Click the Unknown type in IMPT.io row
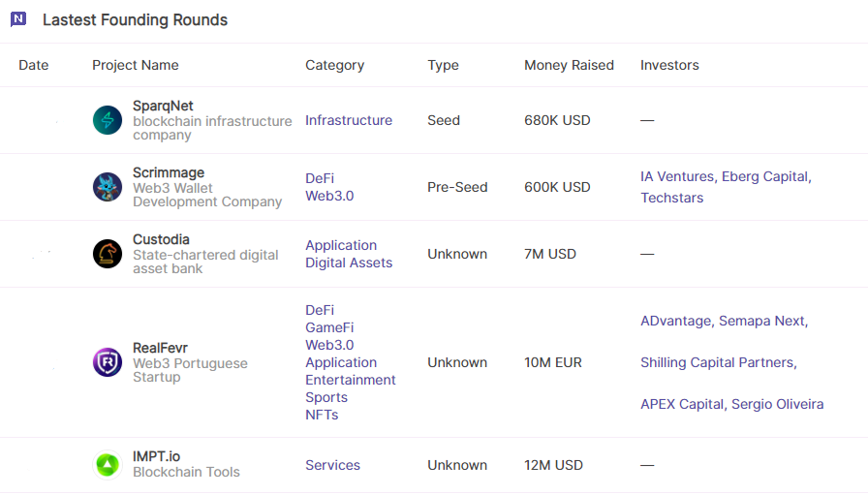 (x=457, y=465)
